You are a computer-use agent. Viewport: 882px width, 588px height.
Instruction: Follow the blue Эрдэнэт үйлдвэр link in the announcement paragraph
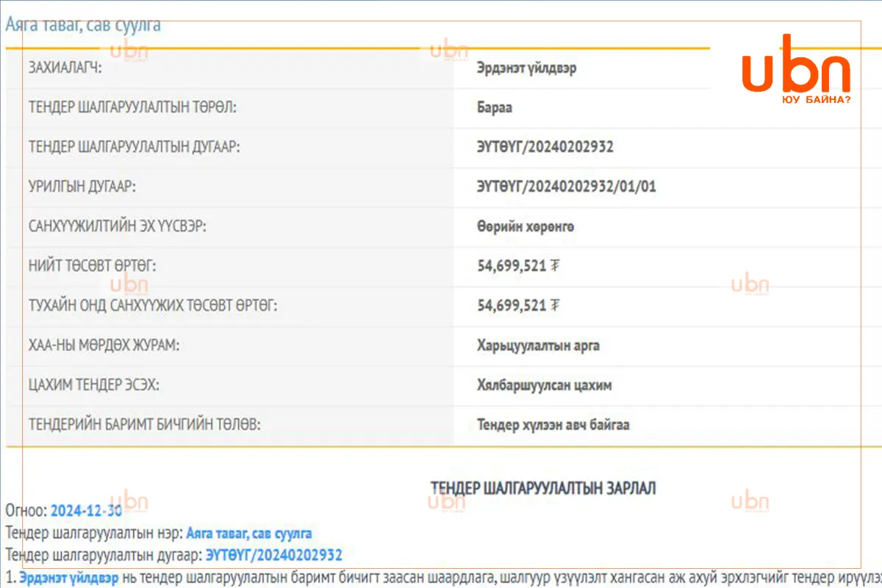click(x=69, y=578)
